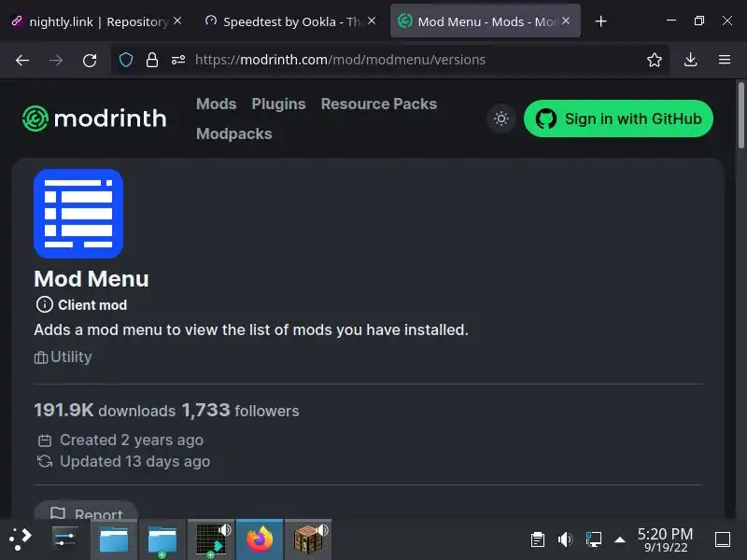Open the Utility category tag
The height and width of the screenshot is (560, 747).
[63, 357]
